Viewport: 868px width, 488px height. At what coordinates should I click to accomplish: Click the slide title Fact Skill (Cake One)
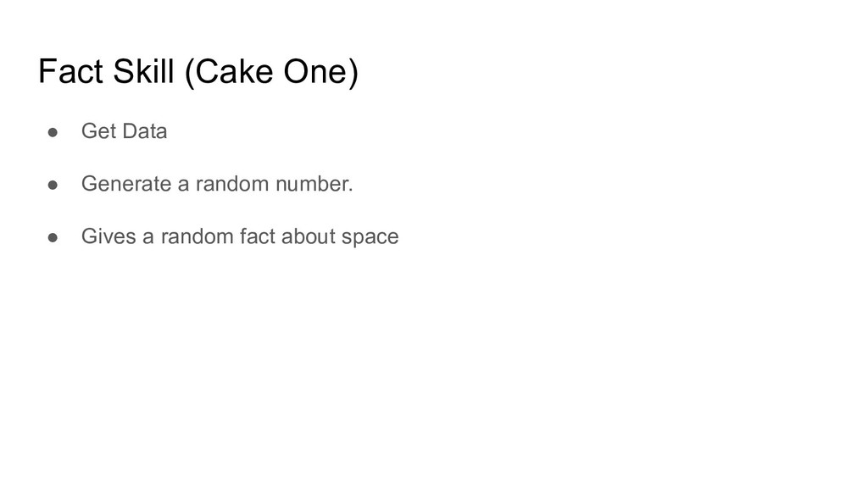pyautogui.click(x=198, y=72)
